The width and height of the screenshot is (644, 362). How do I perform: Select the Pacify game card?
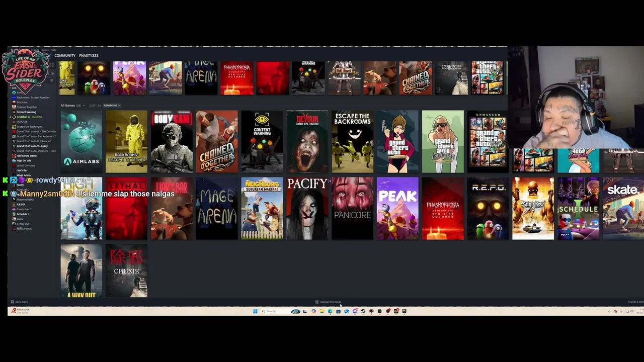[x=307, y=208]
